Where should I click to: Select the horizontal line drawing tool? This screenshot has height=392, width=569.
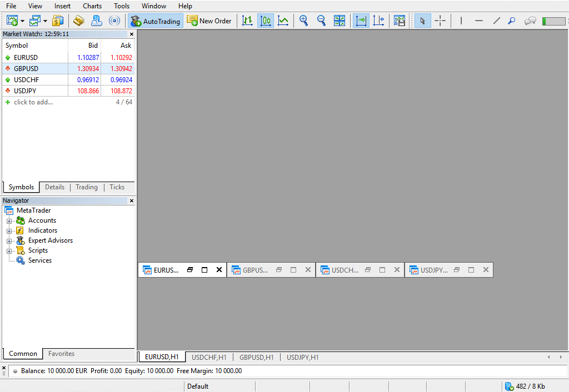click(478, 21)
